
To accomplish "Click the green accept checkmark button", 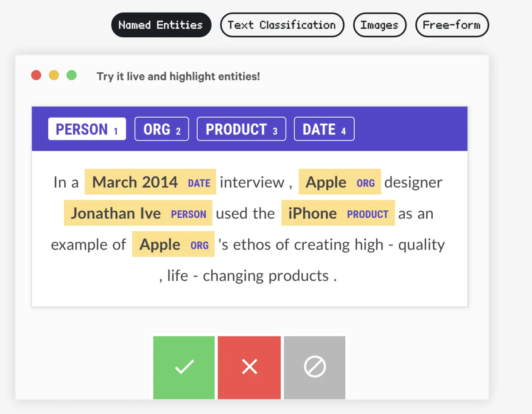I will (184, 367).
